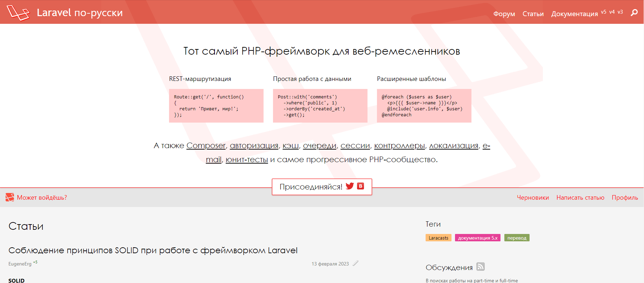Click Написать статью link
Screen dimensions: 644x283
pyautogui.click(x=580, y=198)
